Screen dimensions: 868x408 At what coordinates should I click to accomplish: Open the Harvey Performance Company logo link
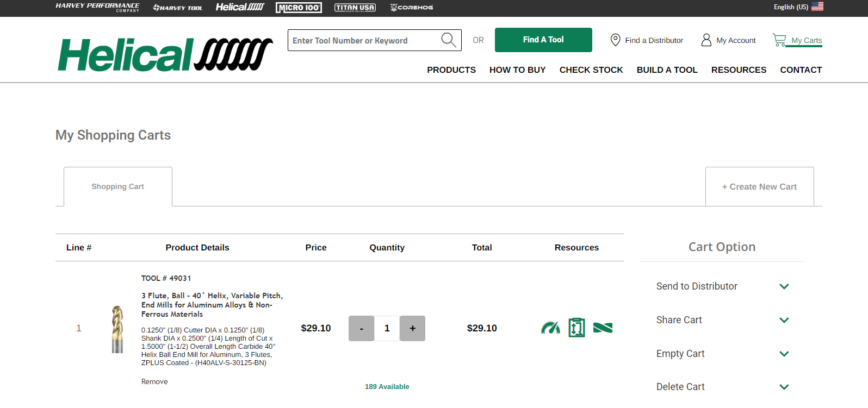click(x=97, y=7)
